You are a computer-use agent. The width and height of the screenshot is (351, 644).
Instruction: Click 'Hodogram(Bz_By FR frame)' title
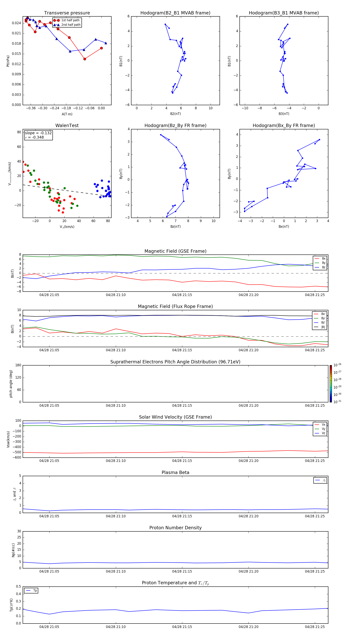(x=175, y=125)
